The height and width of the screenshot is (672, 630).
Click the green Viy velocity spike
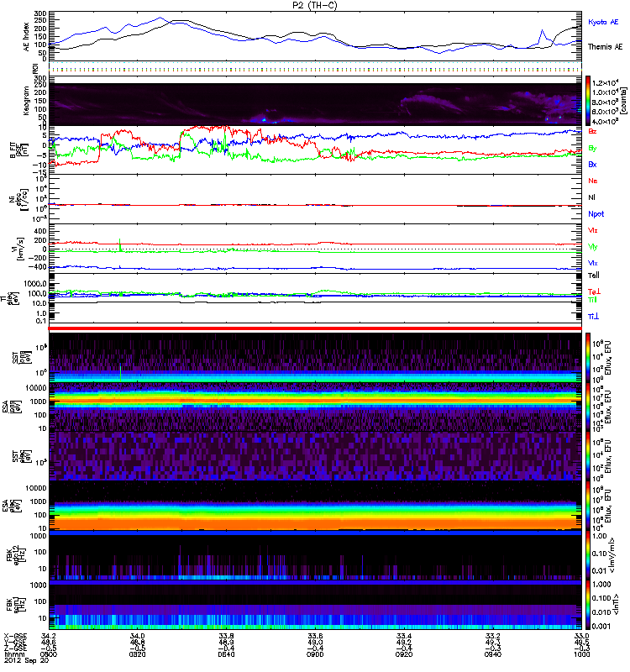[121, 243]
